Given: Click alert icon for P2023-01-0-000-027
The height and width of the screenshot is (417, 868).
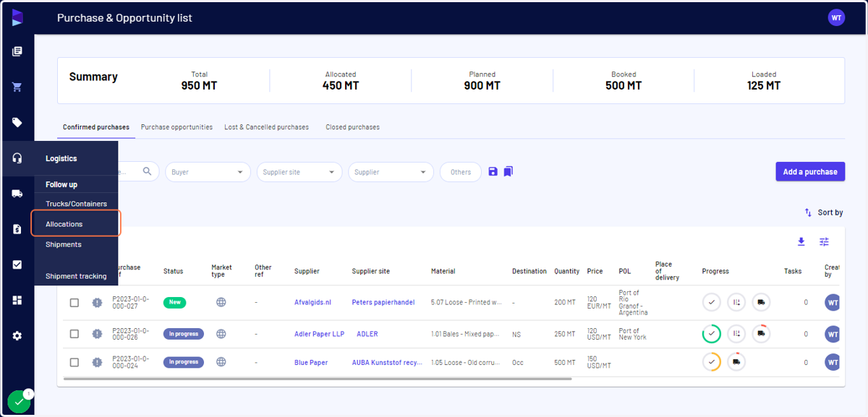Looking at the screenshot, I should [98, 303].
